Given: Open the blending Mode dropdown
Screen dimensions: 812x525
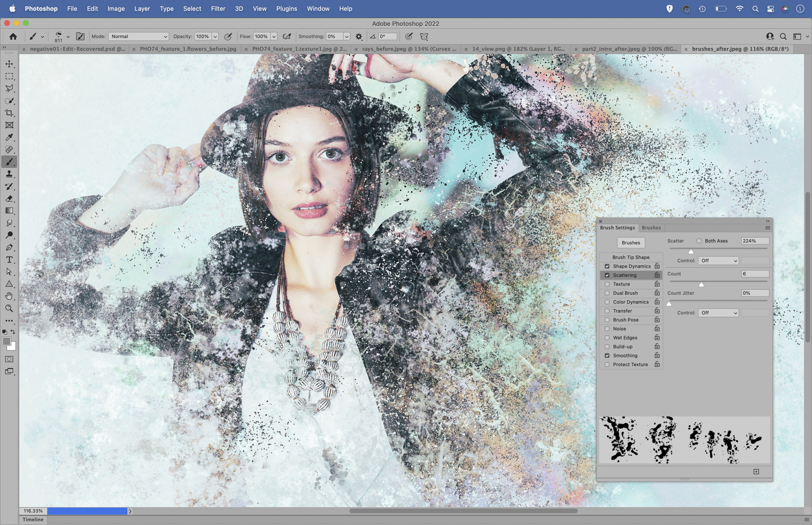Looking at the screenshot, I should 138,36.
